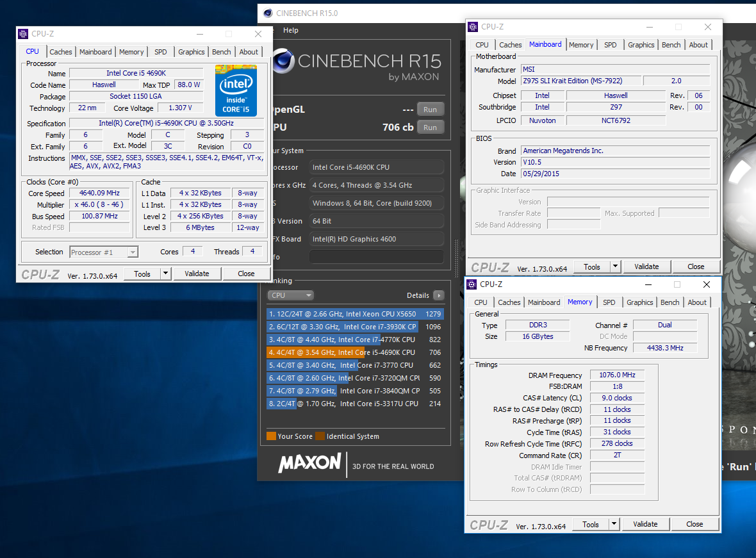Select Caches tab in Memory CPU-Z window

(509, 302)
